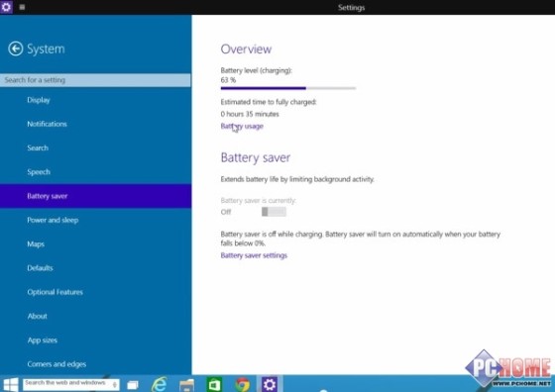555x392 pixels.
Task: Open the Store app from taskbar
Action: [x=214, y=385]
